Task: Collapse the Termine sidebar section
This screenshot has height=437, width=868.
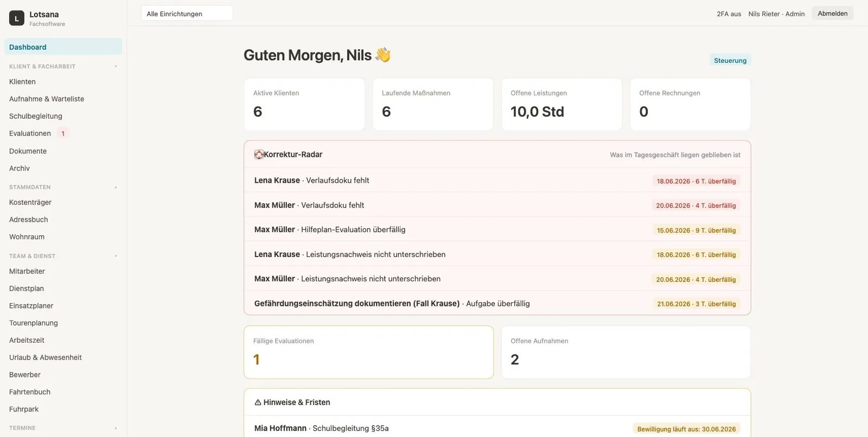Action: (116, 428)
